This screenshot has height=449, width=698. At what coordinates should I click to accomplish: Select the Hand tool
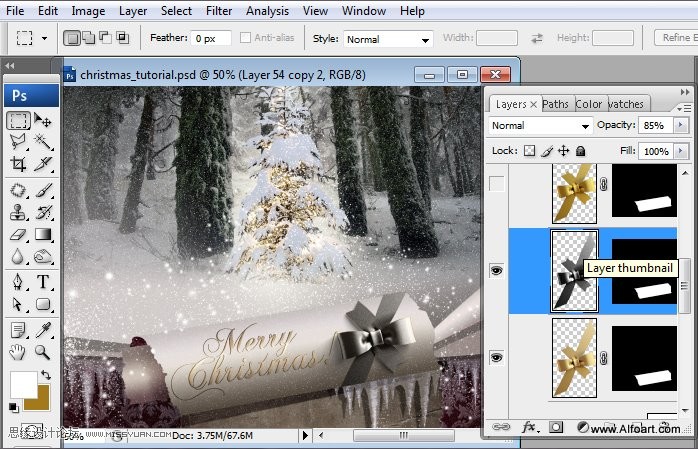pyautogui.click(x=18, y=352)
